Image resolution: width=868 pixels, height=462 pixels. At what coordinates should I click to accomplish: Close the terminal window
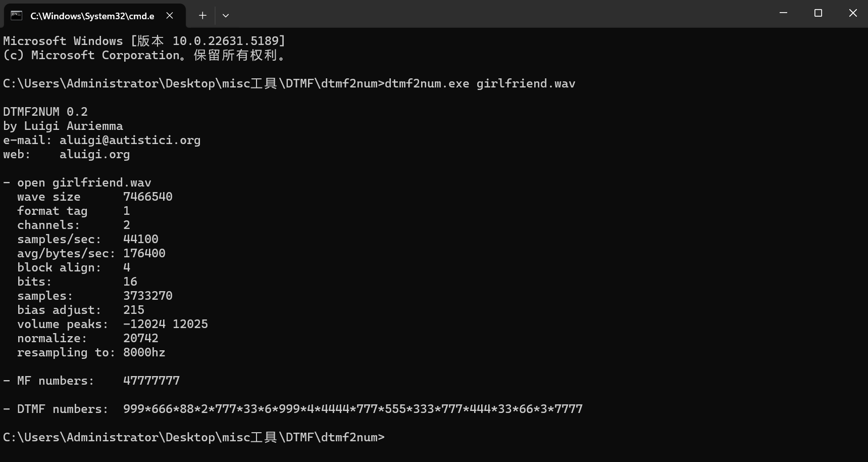(x=853, y=13)
